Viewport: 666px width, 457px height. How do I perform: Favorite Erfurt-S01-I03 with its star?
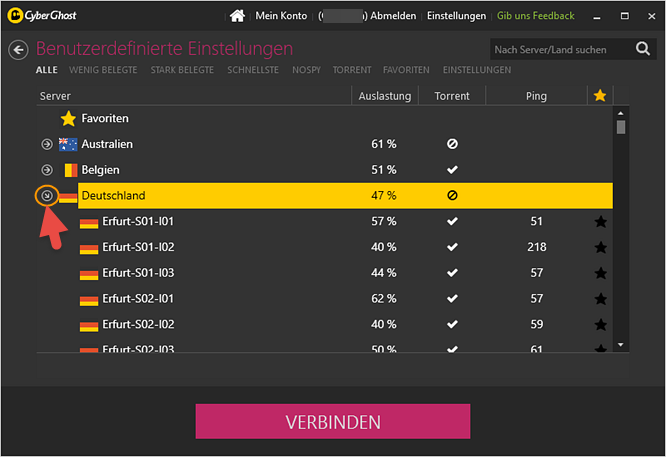coord(601,273)
